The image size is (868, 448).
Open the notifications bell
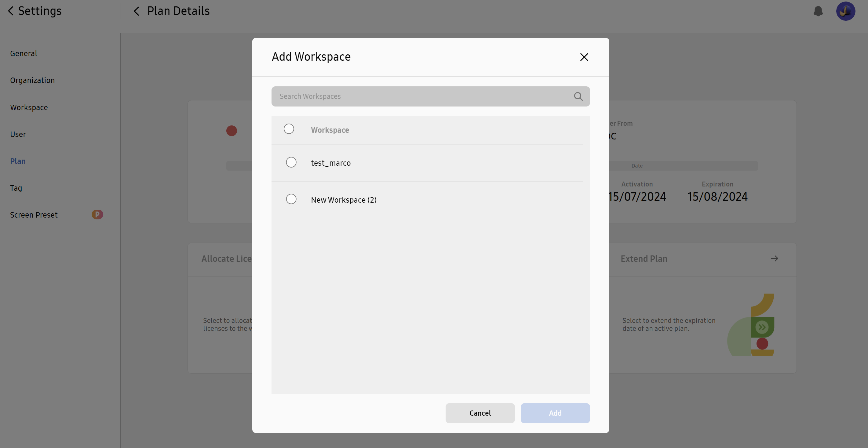818,11
